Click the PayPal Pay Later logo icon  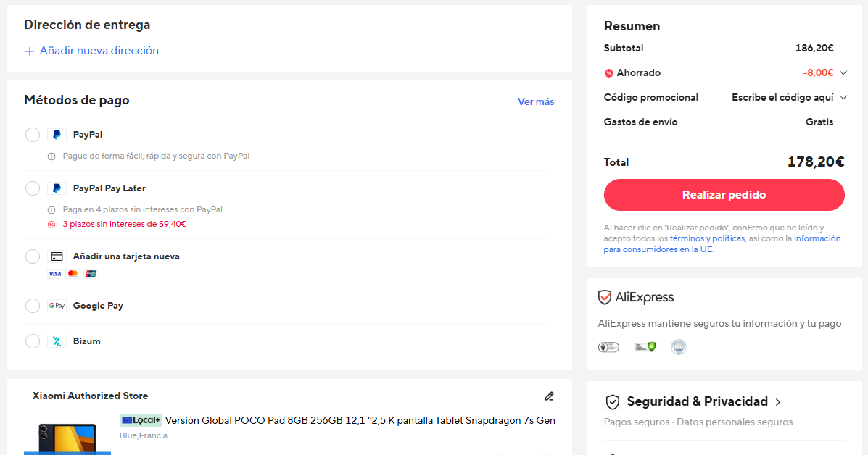(57, 188)
